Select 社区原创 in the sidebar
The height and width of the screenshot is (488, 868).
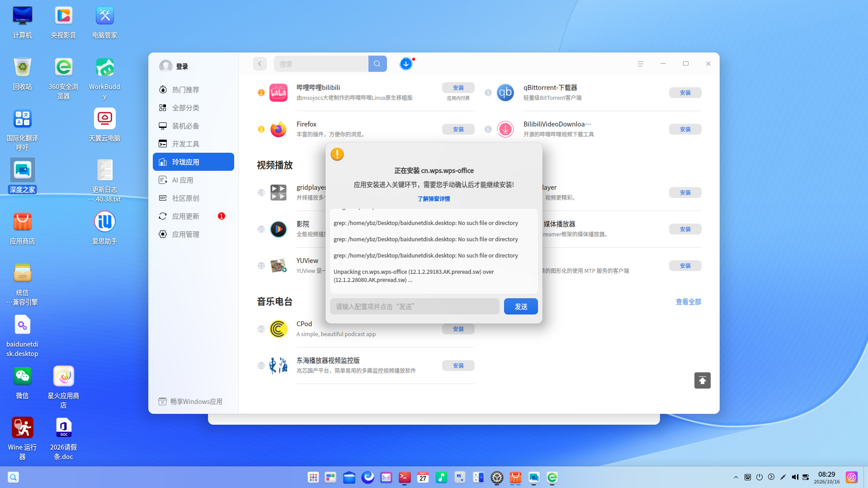pos(193,198)
